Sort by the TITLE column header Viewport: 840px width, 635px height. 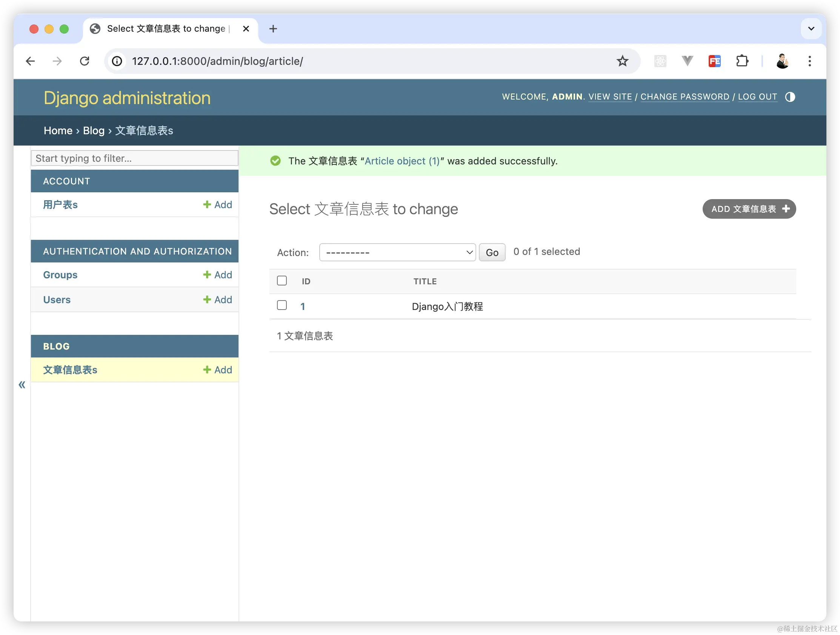425,281
